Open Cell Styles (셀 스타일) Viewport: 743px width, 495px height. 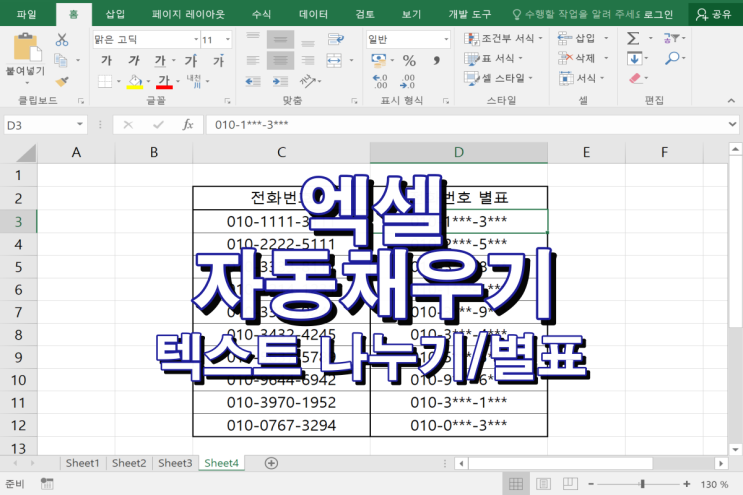tap(498, 78)
